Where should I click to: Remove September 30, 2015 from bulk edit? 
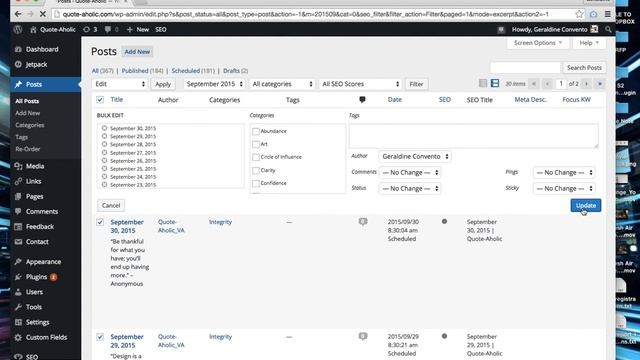(x=104, y=128)
